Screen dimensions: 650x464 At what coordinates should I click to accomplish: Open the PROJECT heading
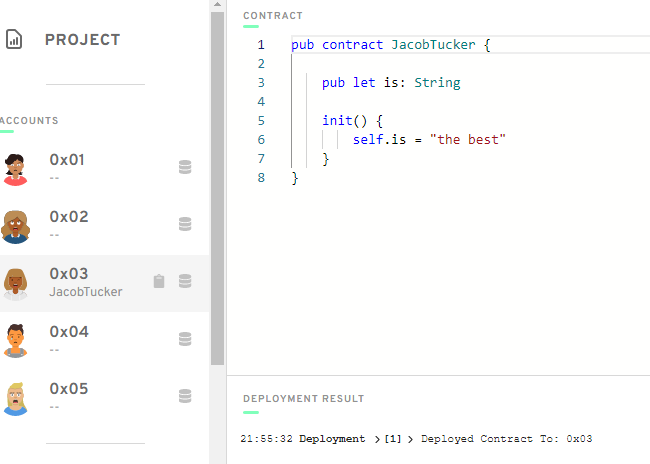point(82,40)
